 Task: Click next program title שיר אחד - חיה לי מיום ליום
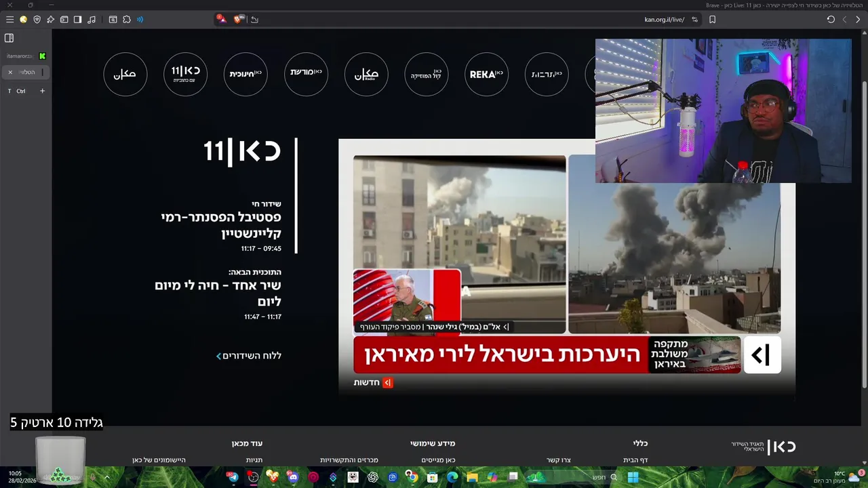tap(218, 293)
